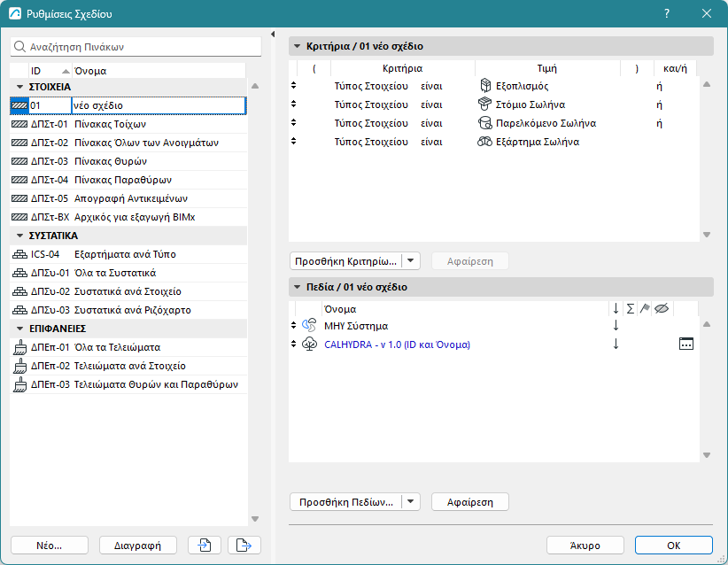Open the Προσθήκη Πεδίων dropdown arrow
Screen dimensions: 728x565
tap(411, 501)
